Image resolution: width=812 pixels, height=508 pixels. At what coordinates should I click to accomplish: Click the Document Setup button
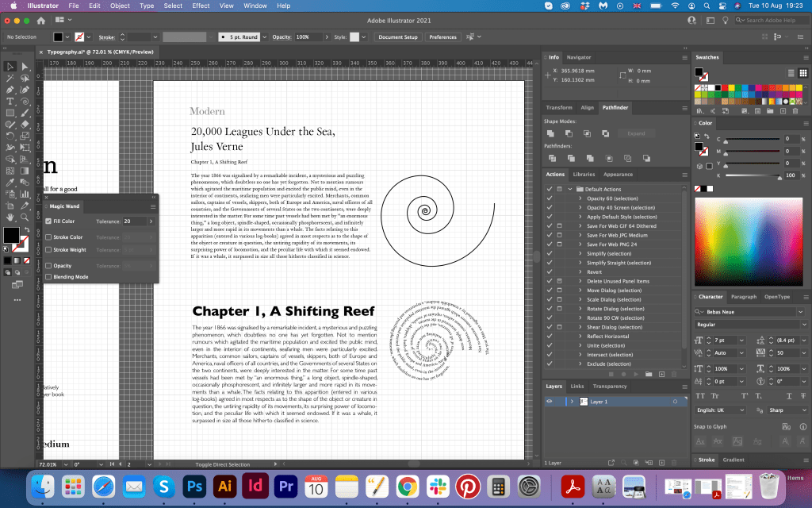click(x=397, y=37)
